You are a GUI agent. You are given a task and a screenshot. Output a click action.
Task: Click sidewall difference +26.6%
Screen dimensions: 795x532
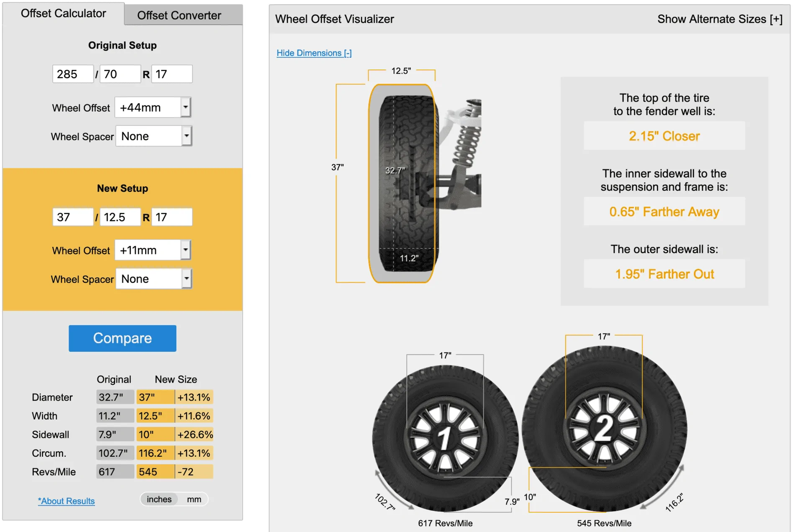click(194, 434)
